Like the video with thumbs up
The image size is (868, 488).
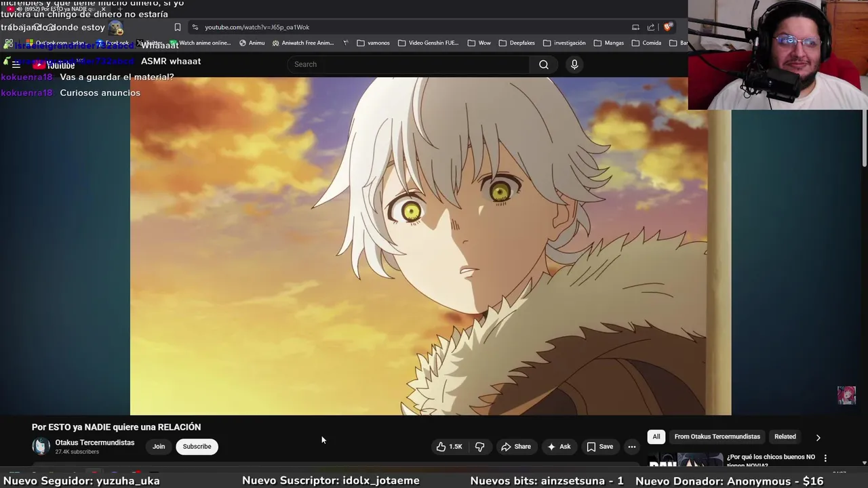click(x=450, y=447)
